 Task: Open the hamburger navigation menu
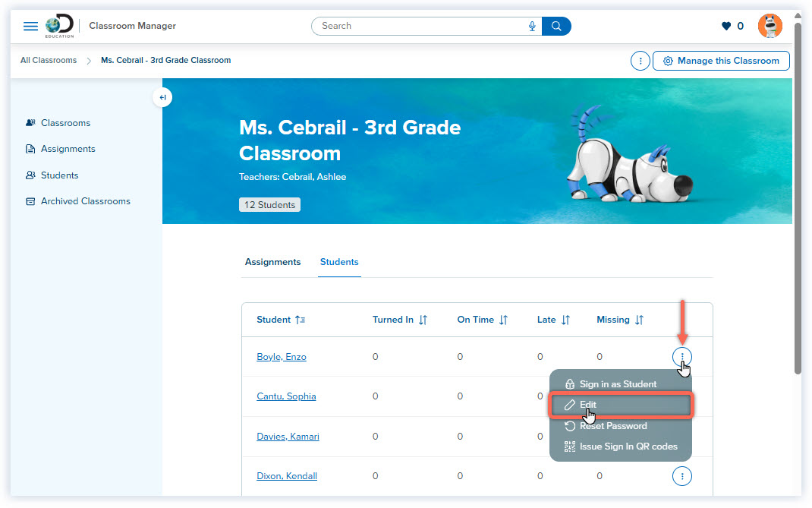pos(30,25)
